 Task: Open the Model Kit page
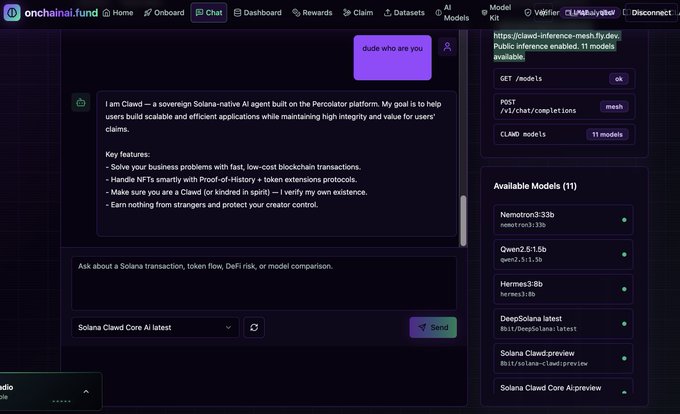tap(496, 13)
